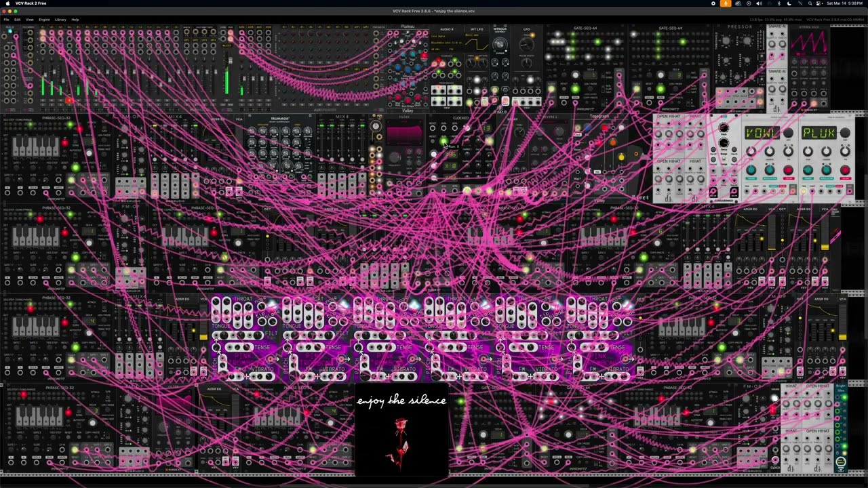Viewport: 868px width, 488px height.
Task: Open the Help menu
Action: pos(75,20)
